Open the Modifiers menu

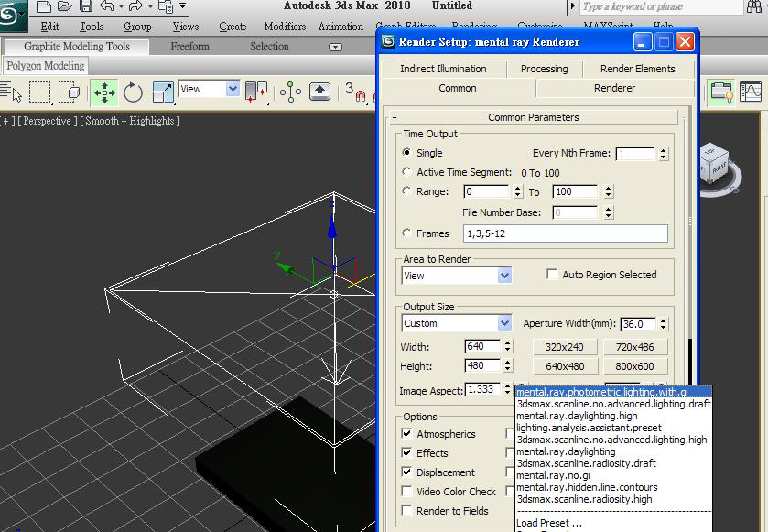coord(285,27)
